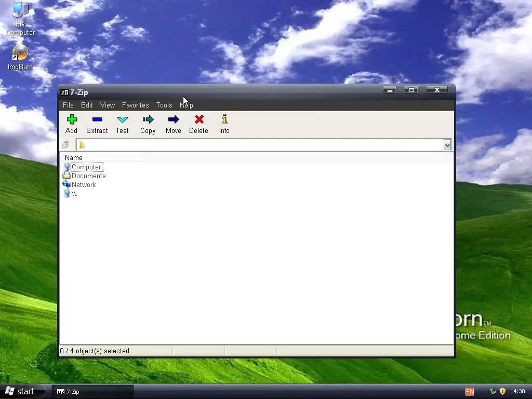Click '0 / 4 object(s) selected' status text
Screen dimensions: 532x399
(95, 351)
